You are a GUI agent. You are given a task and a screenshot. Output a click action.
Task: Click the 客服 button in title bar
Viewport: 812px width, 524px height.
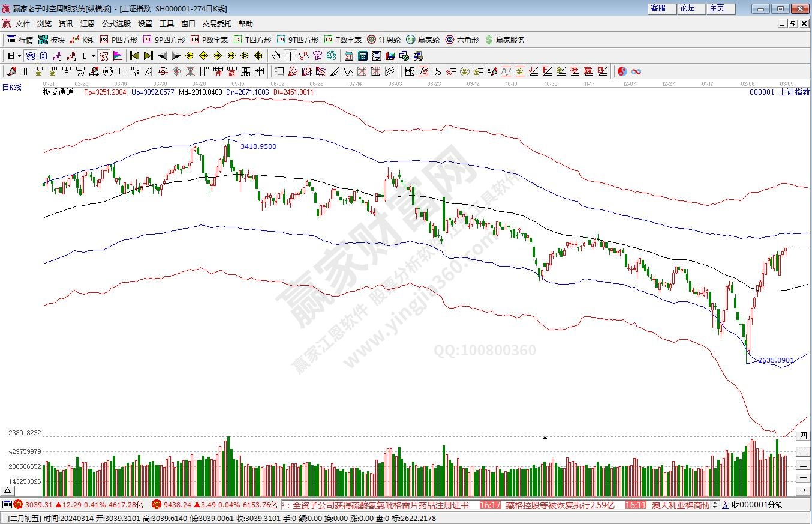[x=658, y=8]
